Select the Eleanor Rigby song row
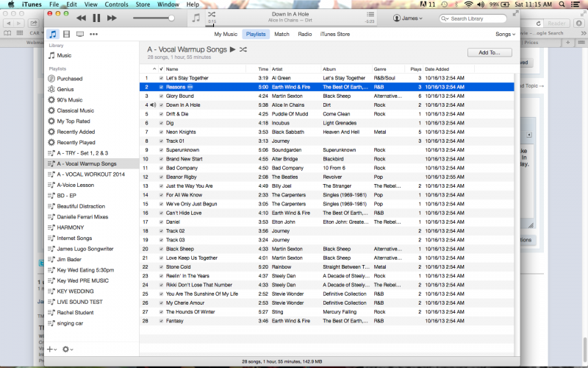Screen dimensions: 588x368 tap(326, 177)
